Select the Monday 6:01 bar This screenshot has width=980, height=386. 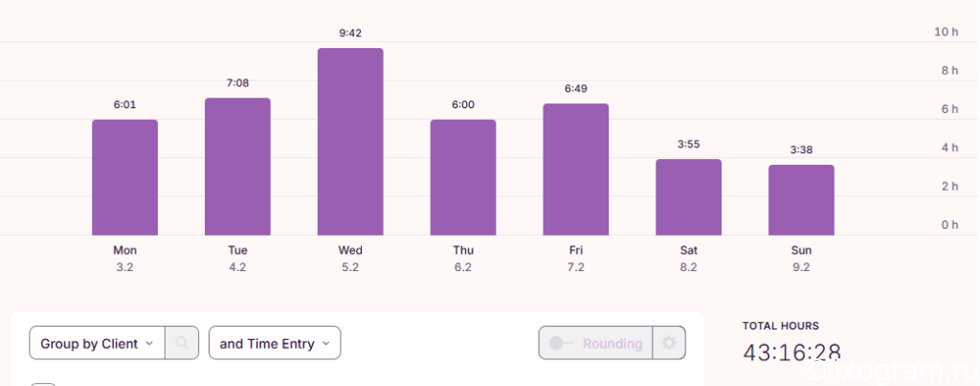125,177
